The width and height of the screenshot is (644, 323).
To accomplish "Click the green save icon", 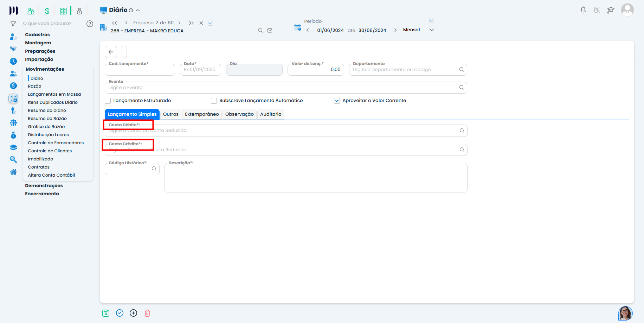I will [x=106, y=313].
